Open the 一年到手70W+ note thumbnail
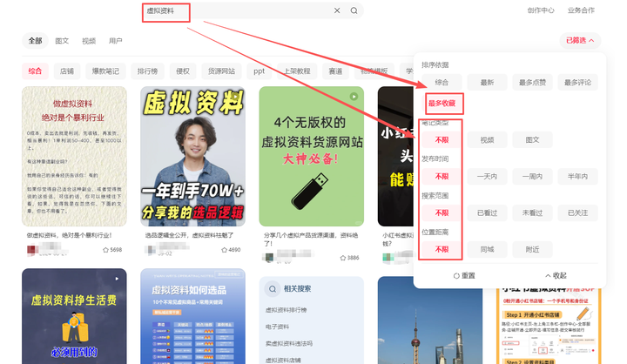The image size is (627, 364). point(192,157)
